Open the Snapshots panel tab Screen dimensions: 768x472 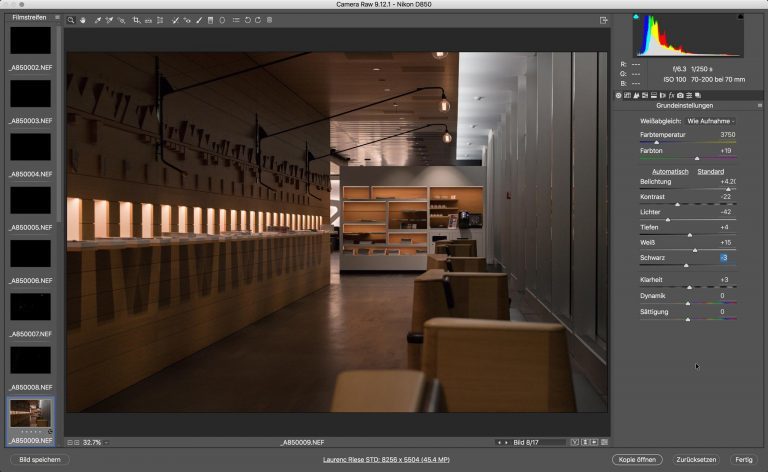click(697, 95)
